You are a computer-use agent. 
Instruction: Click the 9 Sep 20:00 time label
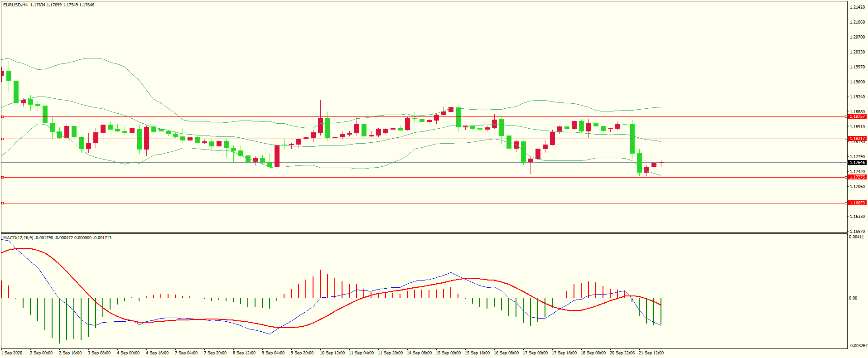[302, 353]
